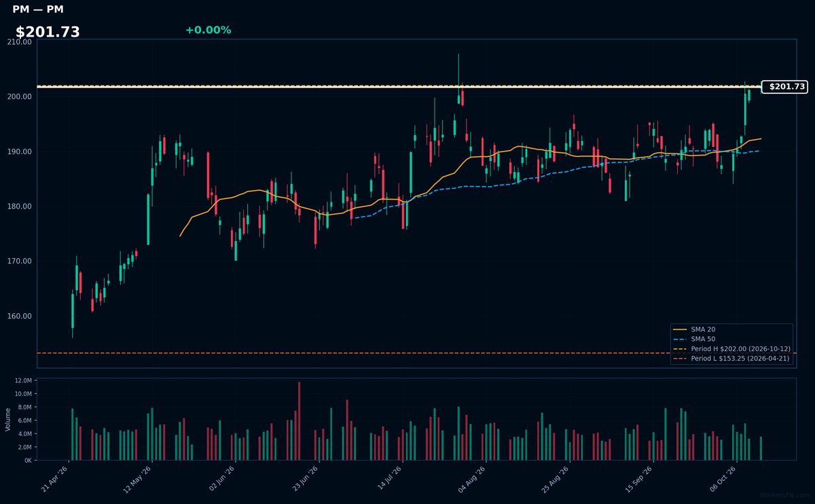Select the $201.73 headline price
The height and width of the screenshot is (504, 815).
tap(48, 32)
